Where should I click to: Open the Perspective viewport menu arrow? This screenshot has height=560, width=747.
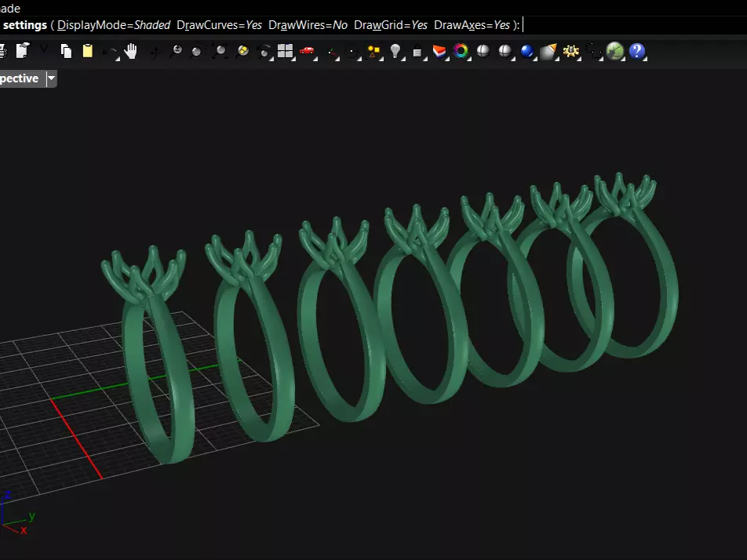tap(51, 78)
